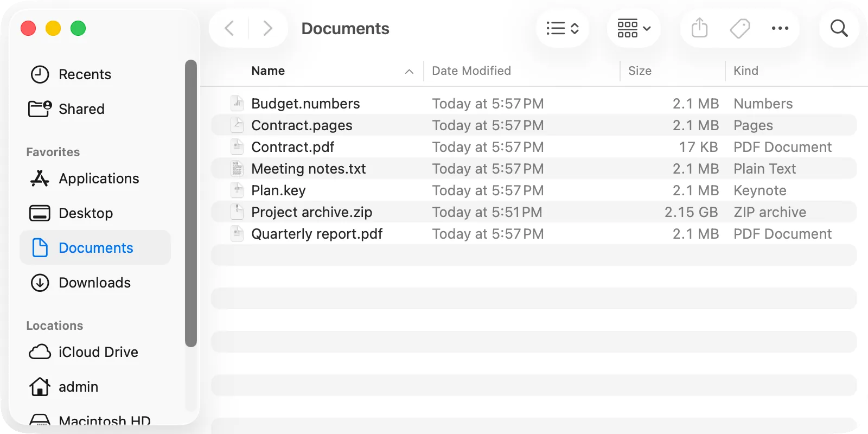Click the Downloads arrow icon in sidebar

(x=40, y=283)
